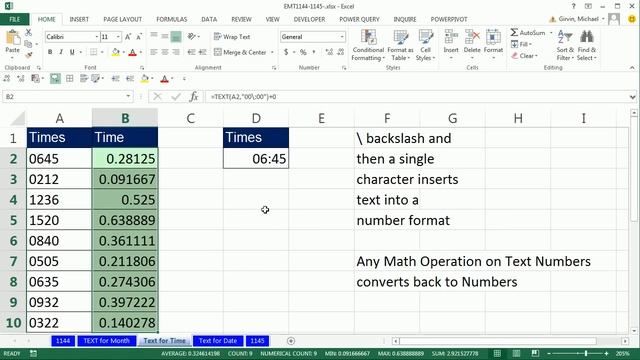This screenshot has height=360, width=640.
Task: Select column B header
Action: (x=125, y=118)
